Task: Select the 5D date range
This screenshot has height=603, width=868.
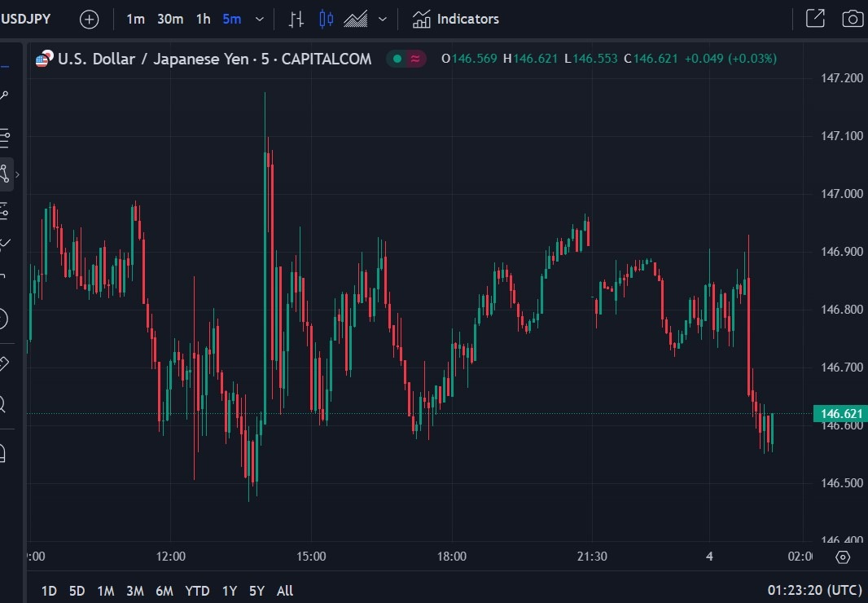Action: pyautogui.click(x=77, y=591)
